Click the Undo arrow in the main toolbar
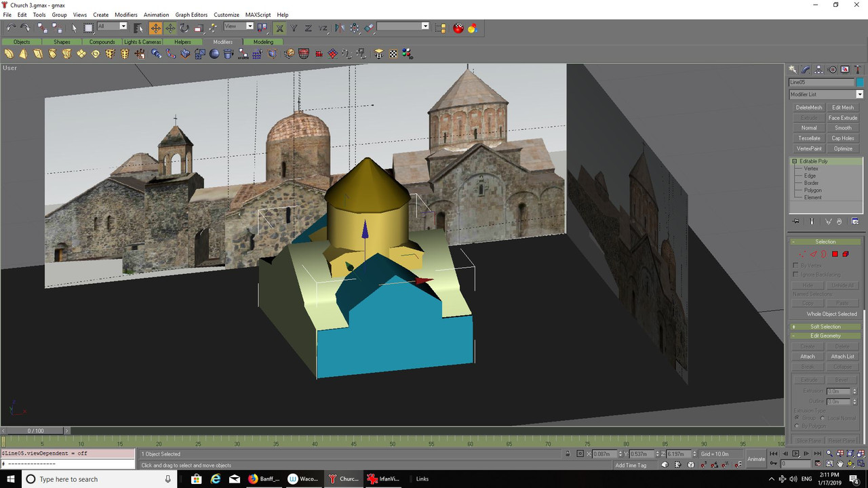 click(x=10, y=28)
